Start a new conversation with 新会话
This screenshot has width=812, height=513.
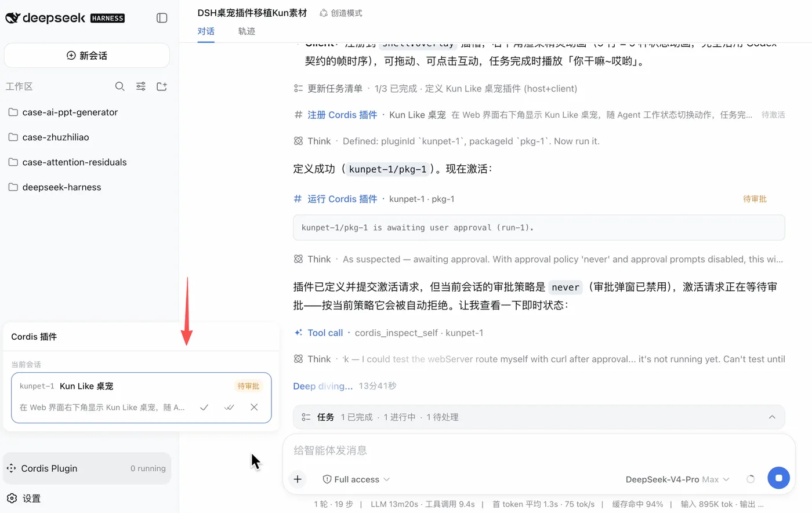[87, 56]
